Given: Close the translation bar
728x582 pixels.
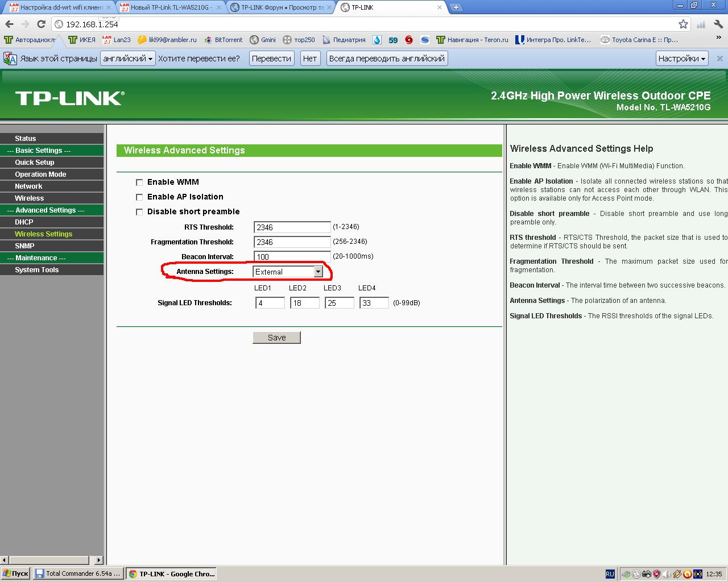Looking at the screenshot, I should (x=719, y=59).
